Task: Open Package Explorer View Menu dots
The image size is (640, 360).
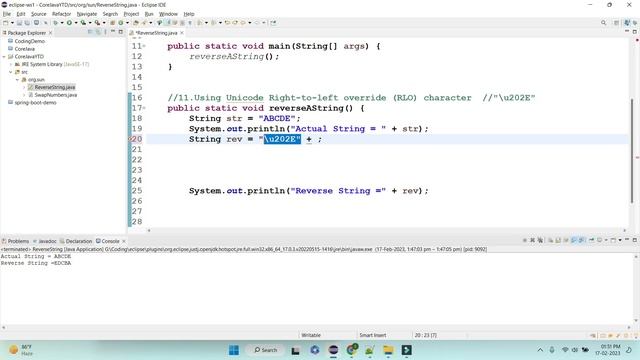Action: 105,32
